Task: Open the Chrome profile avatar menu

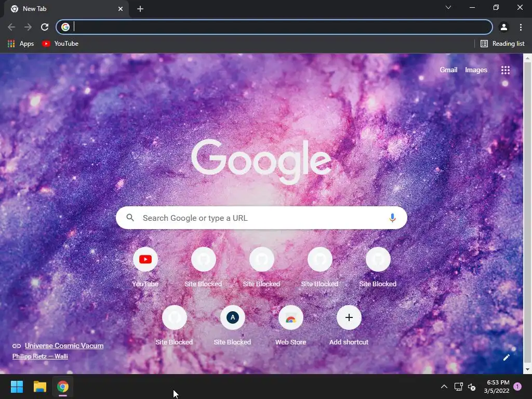Action: point(504,27)
